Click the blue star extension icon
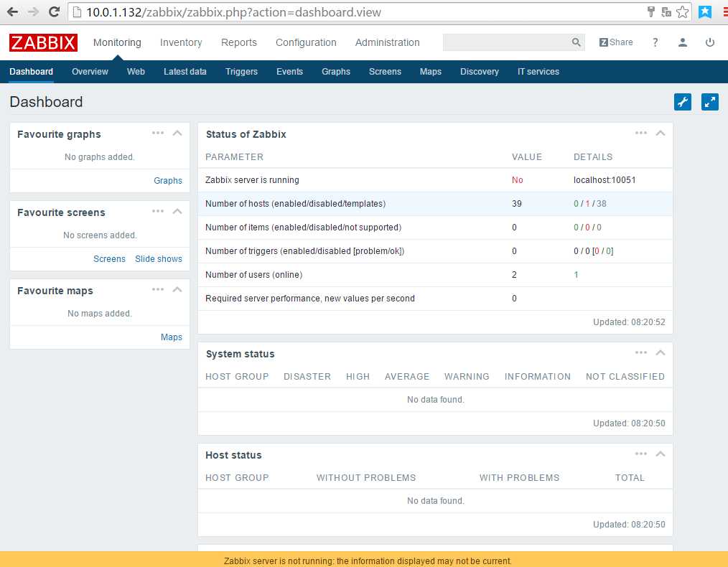This screenshot has height=567, width=728. [x=705, y=12]
